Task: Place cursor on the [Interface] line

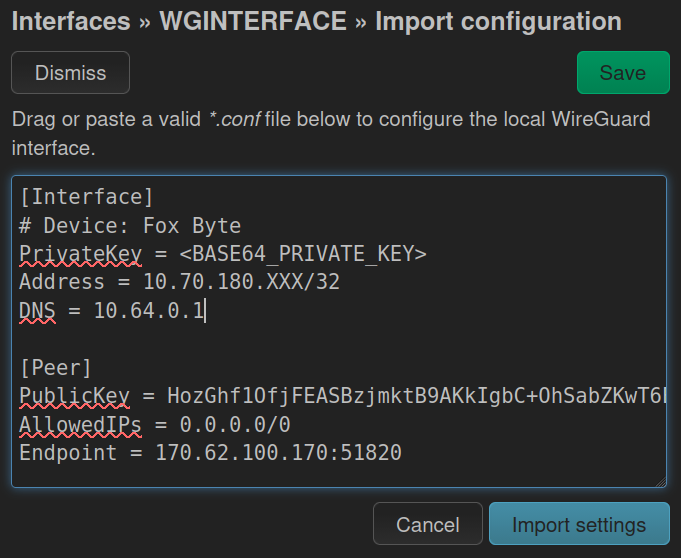Action: click(x=86, y=197)
